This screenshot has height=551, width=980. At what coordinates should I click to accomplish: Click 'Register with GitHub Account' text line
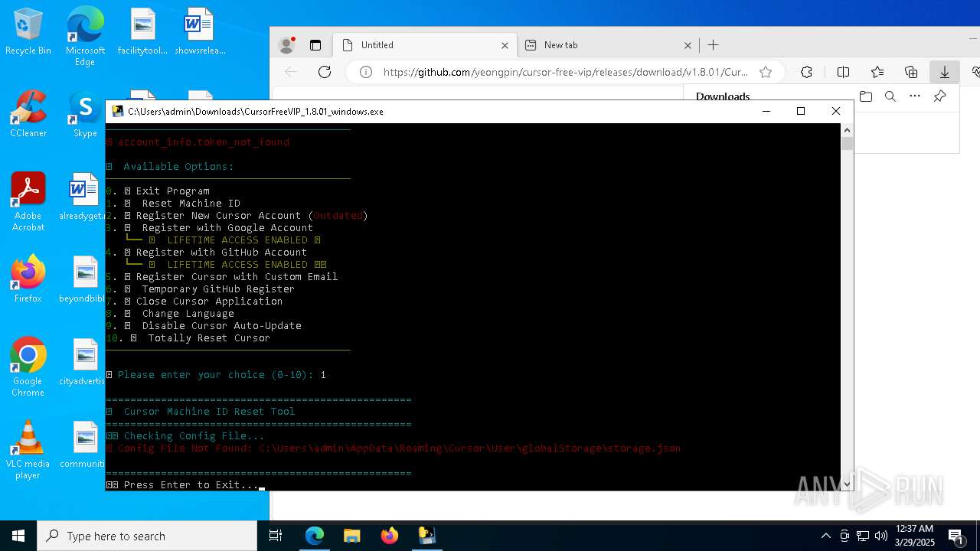click(x=221, y=253)
